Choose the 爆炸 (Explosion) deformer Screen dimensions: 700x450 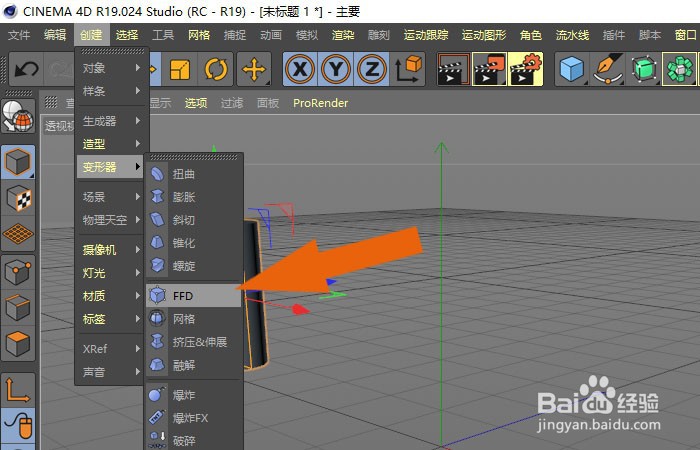[x=194, y=395]
